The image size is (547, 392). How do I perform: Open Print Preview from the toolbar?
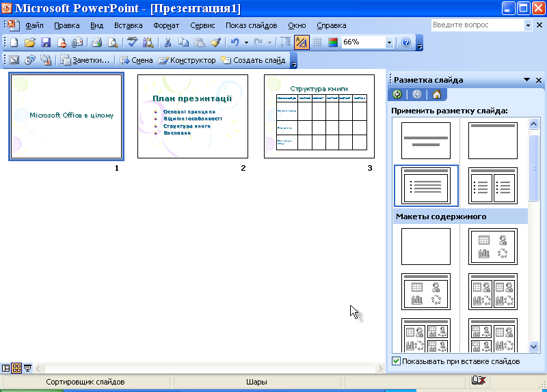(113, 42)
